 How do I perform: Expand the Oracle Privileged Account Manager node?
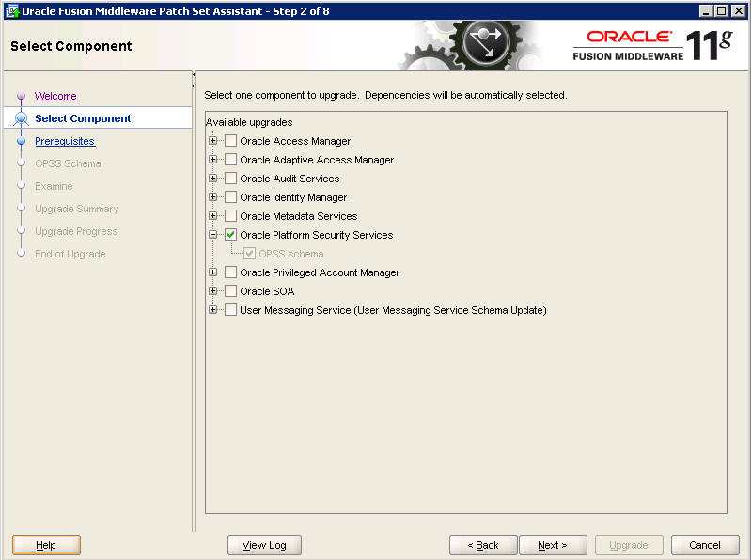(213, 272)
